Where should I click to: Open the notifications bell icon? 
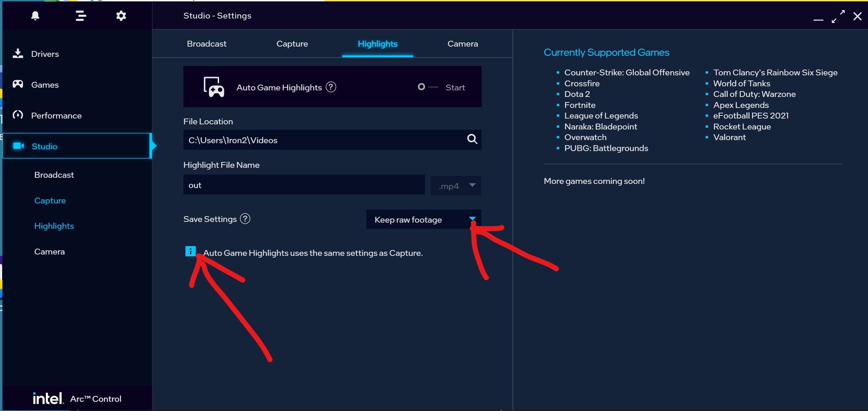point(35,16)
